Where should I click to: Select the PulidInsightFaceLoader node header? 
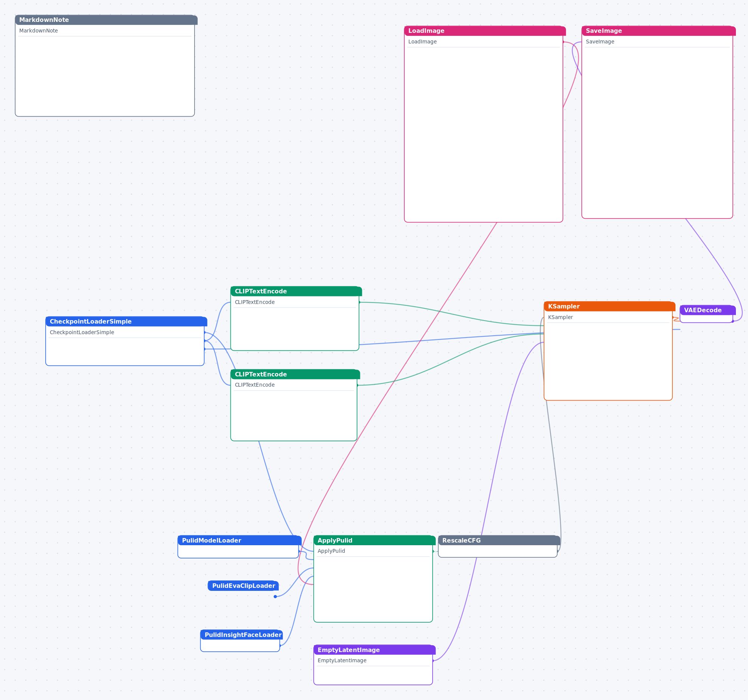pyautogui.click(x=242, y=635)
